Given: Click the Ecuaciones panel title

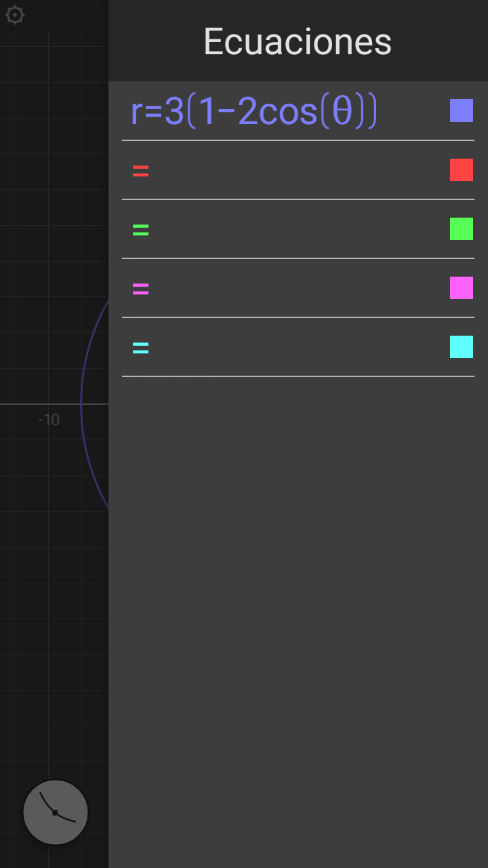Looking at the screenshot, I should click(298, 41).
